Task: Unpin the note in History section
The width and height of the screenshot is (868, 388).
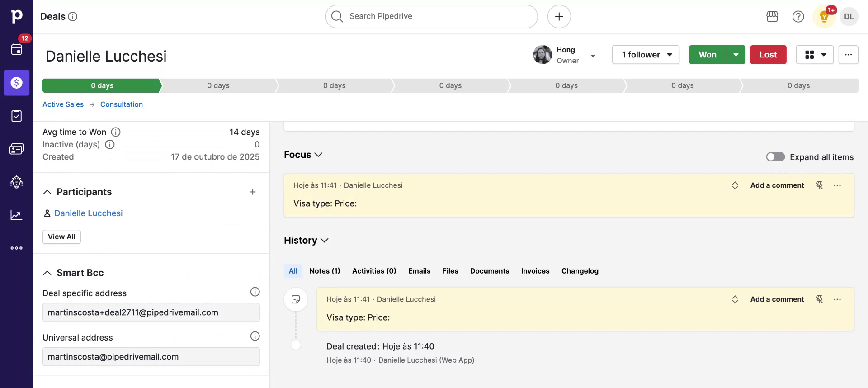Action: click(819, 299)
